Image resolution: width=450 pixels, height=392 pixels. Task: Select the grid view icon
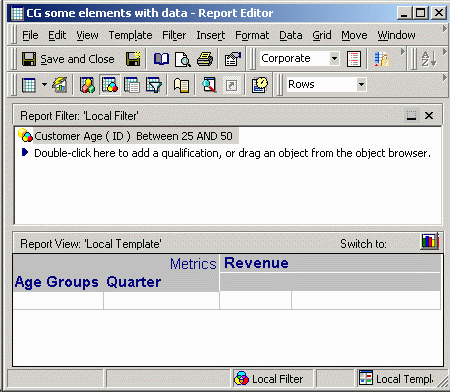coord(29,85)
